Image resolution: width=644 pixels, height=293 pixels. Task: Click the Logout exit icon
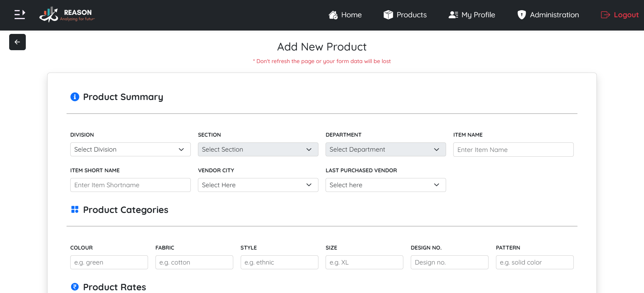coord(605,15)
